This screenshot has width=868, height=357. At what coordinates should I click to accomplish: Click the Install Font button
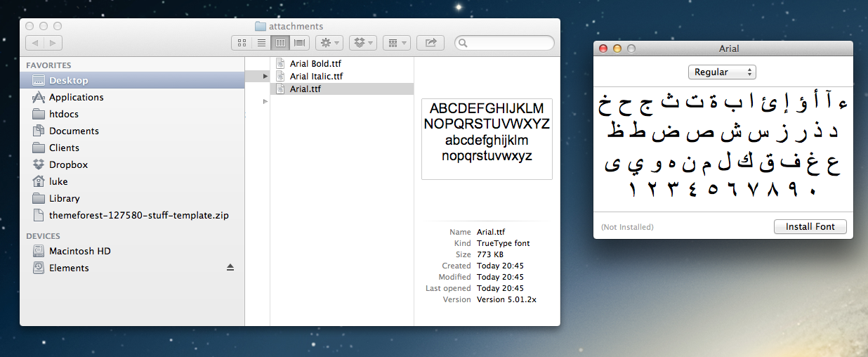810,227
